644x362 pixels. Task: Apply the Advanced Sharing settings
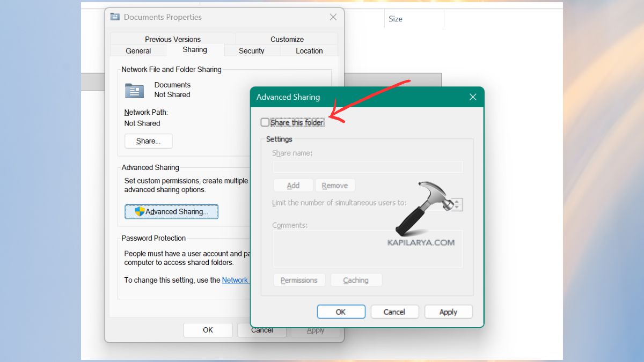click(448, 312)
